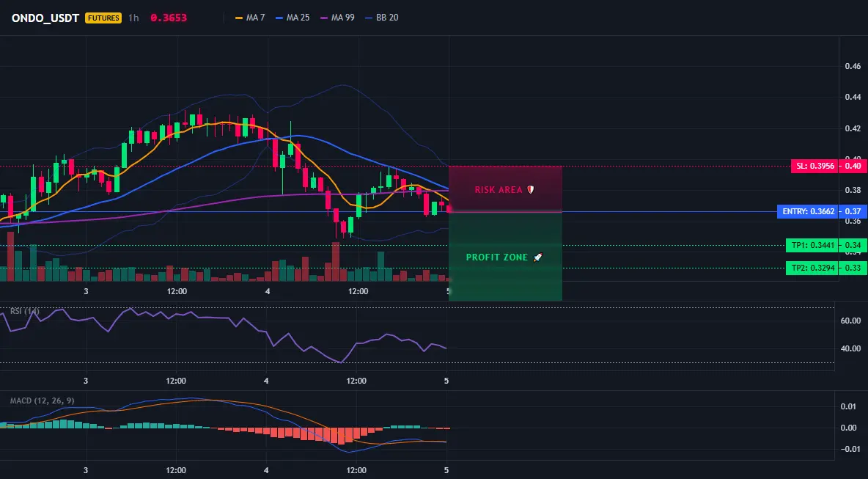Click the shield icon beside RISK AREA
Screen dimensions: 868x479
(530, 190)
